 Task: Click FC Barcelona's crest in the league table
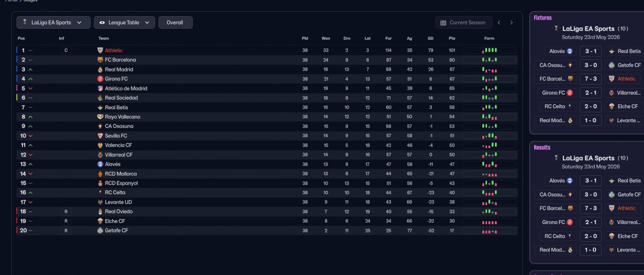pos(100,60)
